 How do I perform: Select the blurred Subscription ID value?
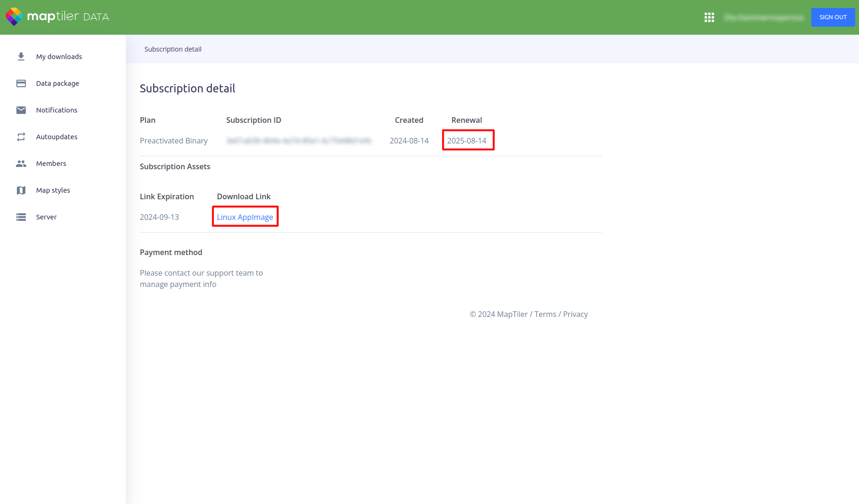(x=299, y=141)
